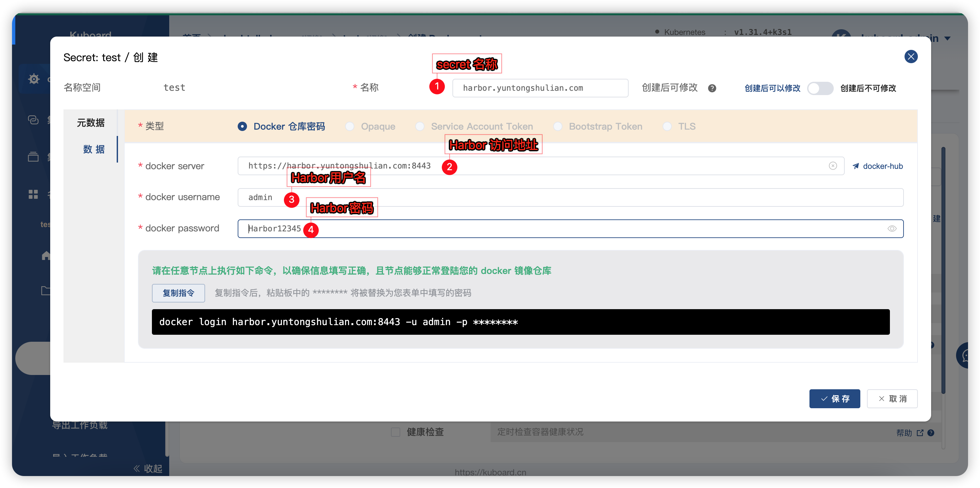Click the grid icon in the Kuboard sidebar
This screenshot has height=488, width=980.
pyautogui.click(x=34, y=194)
